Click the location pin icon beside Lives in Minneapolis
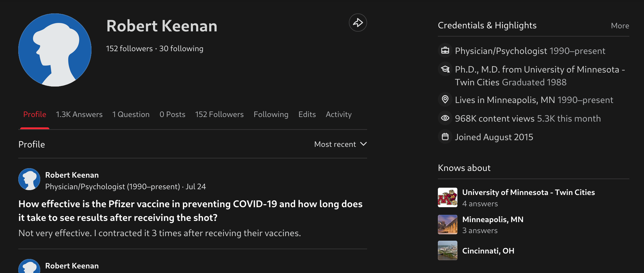644x273 pixels. [x=445, y=100]
